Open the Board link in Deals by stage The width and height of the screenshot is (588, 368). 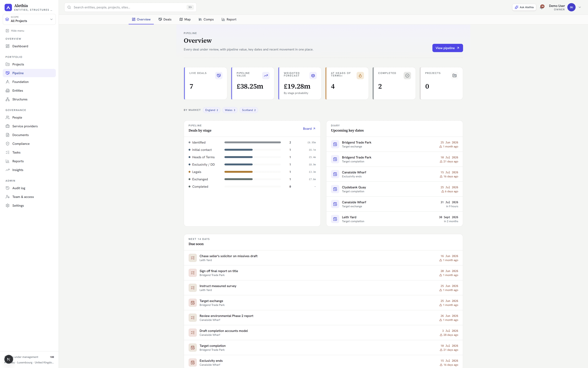tap(309, 129)
